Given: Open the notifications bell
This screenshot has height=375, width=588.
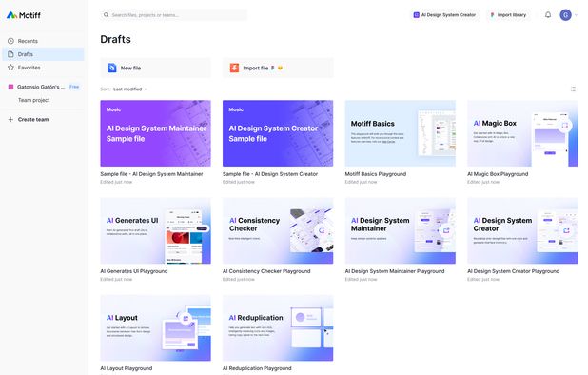Looking at the screenshot, I should pyautogui.click(x=548, y=15).
